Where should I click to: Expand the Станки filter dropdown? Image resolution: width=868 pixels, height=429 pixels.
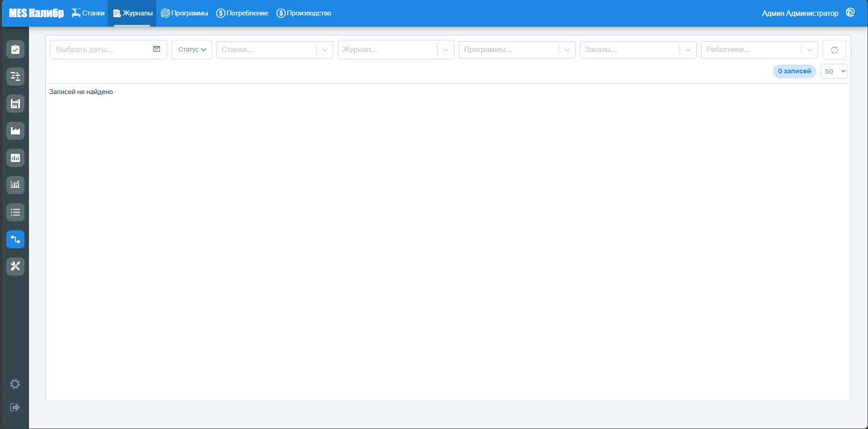(325, 50)
